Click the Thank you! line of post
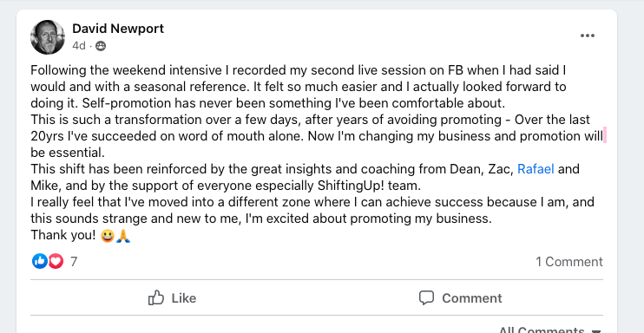This screenshot has width=644, height=333. [81, 236]
